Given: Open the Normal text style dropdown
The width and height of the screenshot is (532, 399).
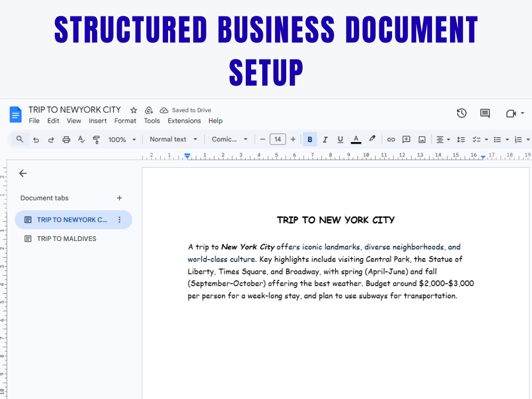Looking at the screenshot, I should tap(173, 139).
